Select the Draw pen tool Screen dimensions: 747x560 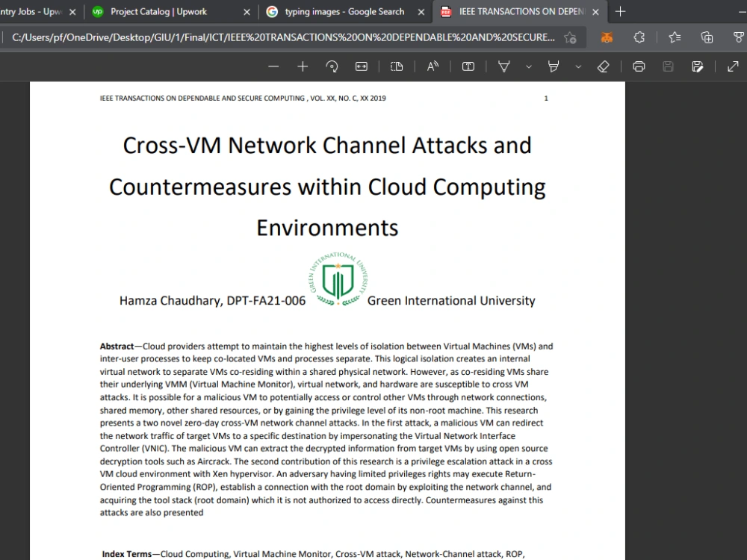click(504, 66)
